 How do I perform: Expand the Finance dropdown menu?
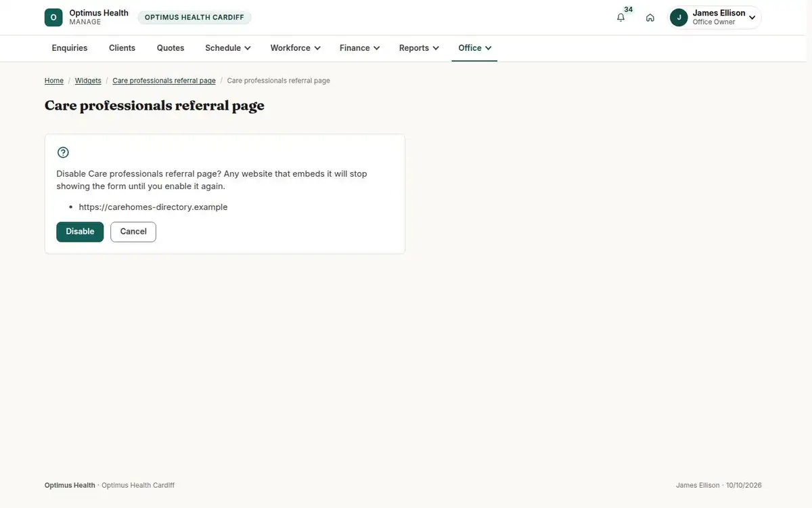[360, 48]
